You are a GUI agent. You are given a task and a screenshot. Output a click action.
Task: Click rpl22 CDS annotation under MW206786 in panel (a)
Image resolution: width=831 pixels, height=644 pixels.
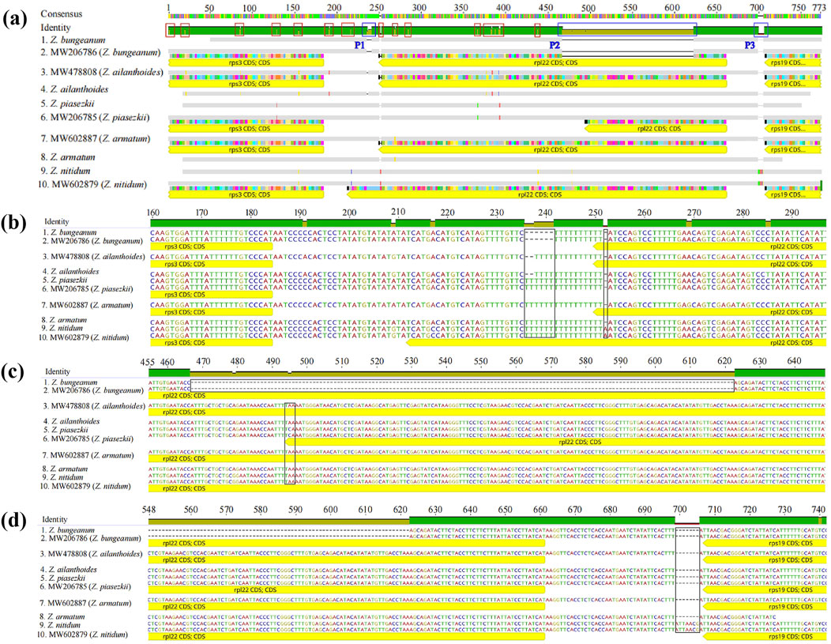click(x=553, y=62)
